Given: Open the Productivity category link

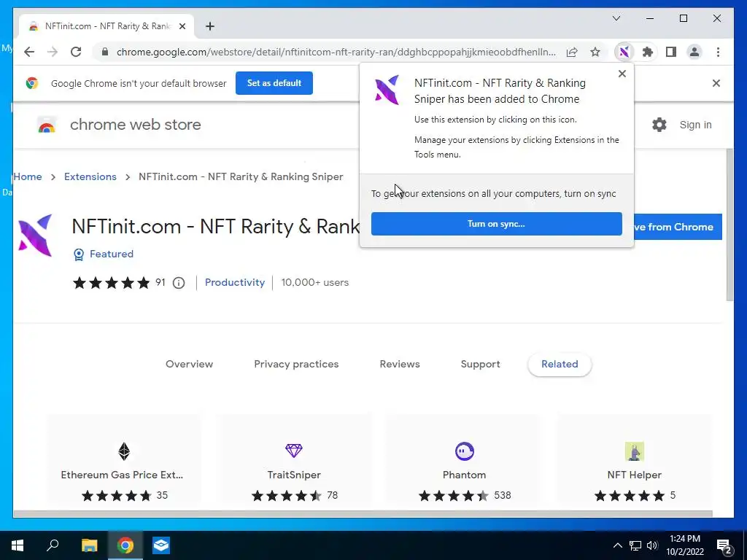Looking at the screenshot, I should (x=235, y=282).
